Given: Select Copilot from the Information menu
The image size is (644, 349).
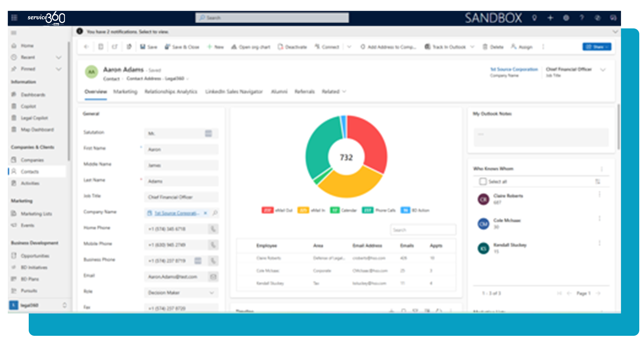Looking at the screenshot, I should 29,106.
